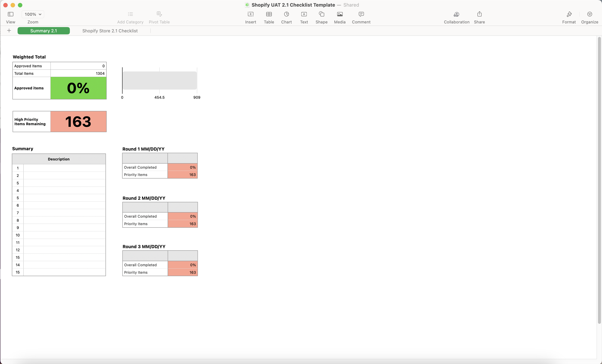Click the document proxy icon in title bar

247,5
